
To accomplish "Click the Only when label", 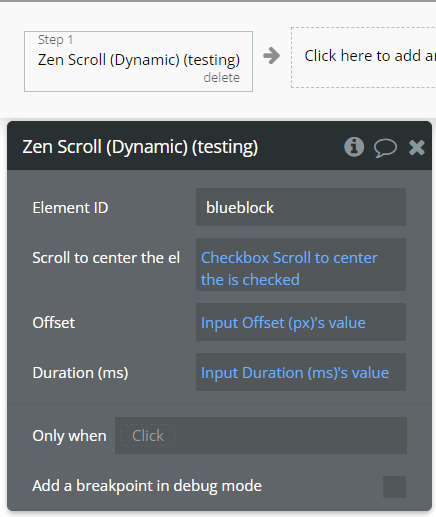I will click(69, 436).
